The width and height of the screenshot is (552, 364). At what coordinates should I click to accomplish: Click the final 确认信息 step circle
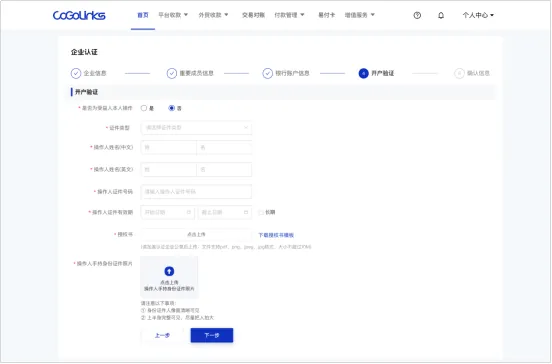(459, 73)
